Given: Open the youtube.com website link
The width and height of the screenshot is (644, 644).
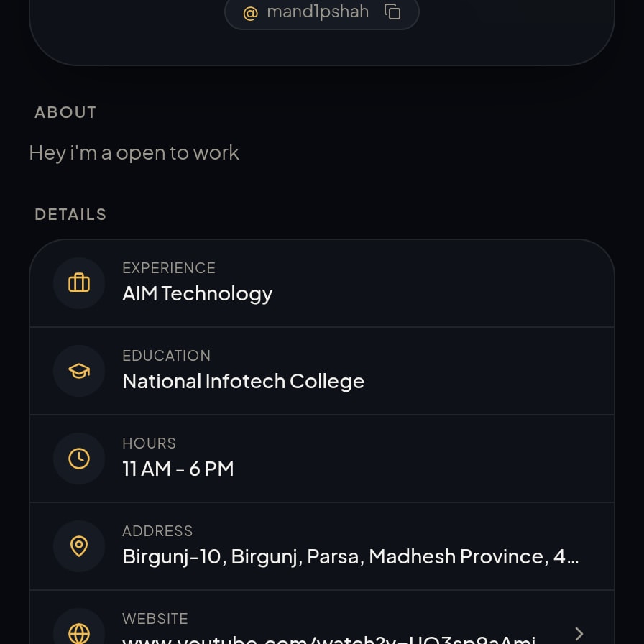Looking at the screenshot, I should [x=328, y=639].
